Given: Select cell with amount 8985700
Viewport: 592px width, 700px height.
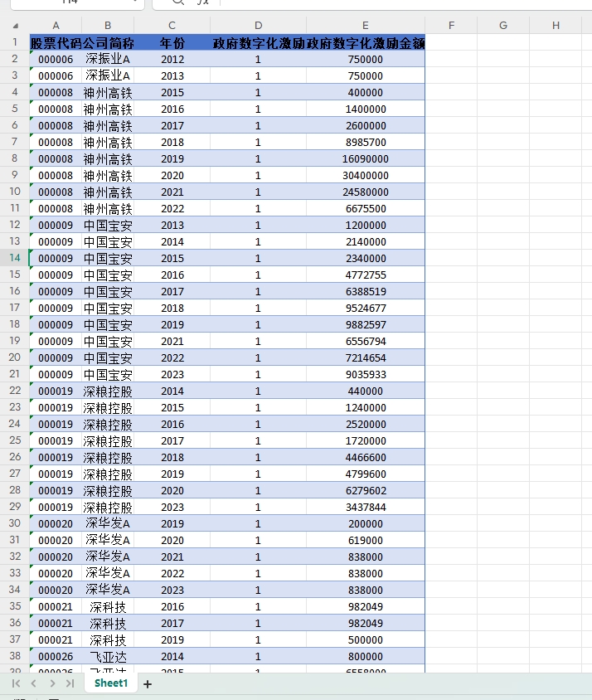Looking at the screenshot, I should [365, 142].
